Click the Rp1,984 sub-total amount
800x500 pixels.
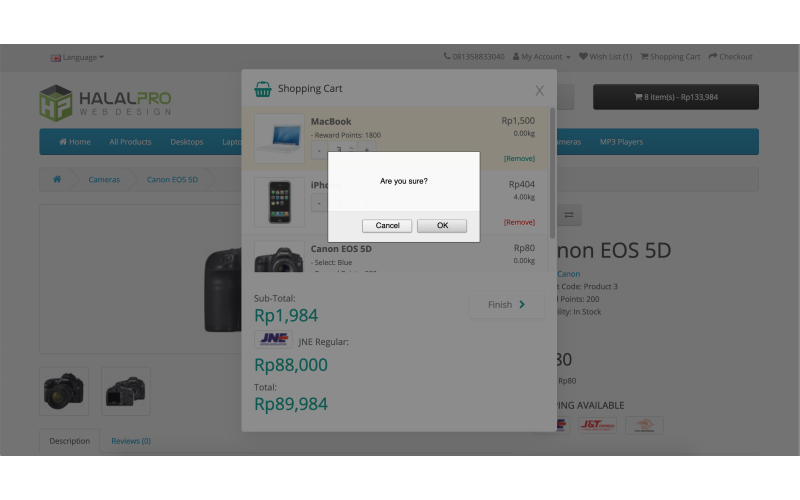(286, 316)
